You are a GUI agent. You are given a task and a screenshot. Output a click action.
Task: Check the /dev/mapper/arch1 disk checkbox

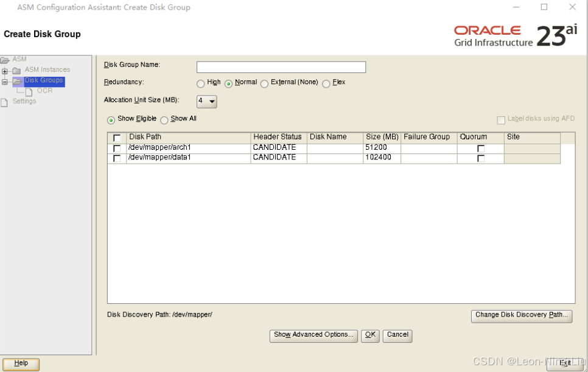coord(117,149)
